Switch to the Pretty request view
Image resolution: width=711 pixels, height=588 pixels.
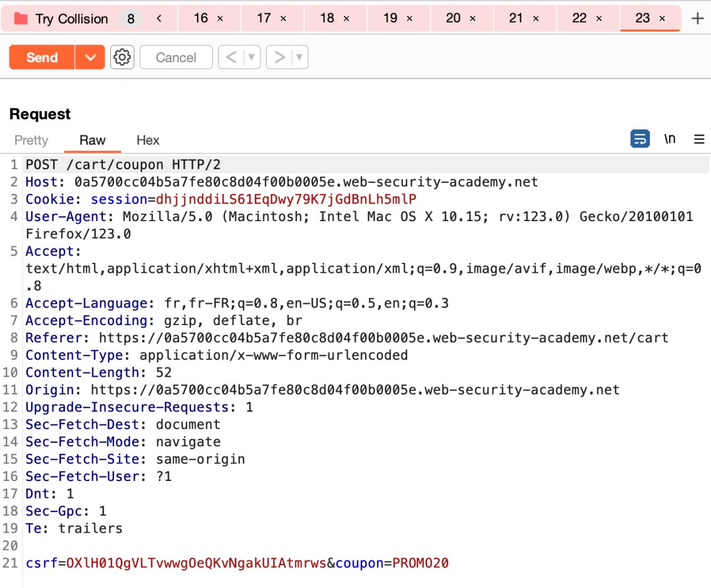31,140
